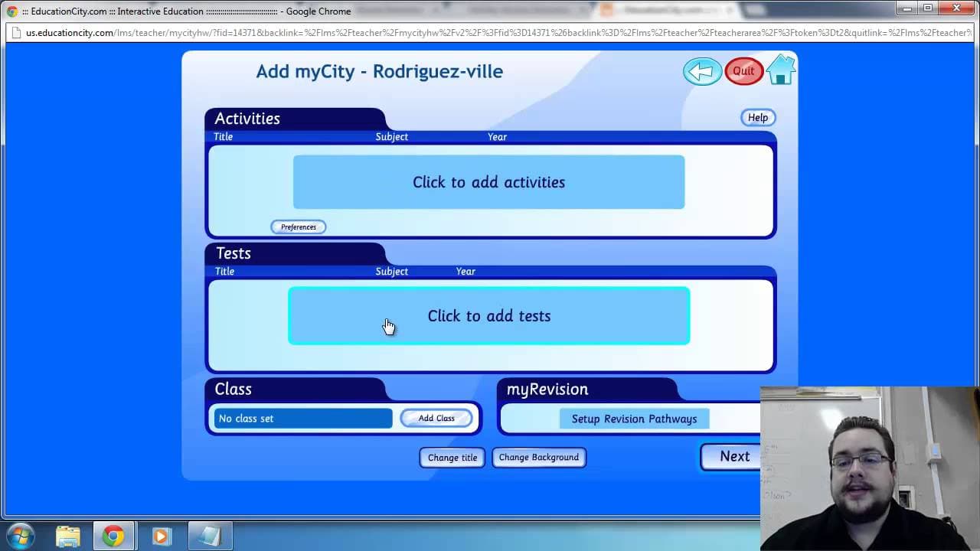Click the myRevision section header
Image resolution: width=980 pixels, height=551 pixels.
pyautogui.click(x=547, y=389)
